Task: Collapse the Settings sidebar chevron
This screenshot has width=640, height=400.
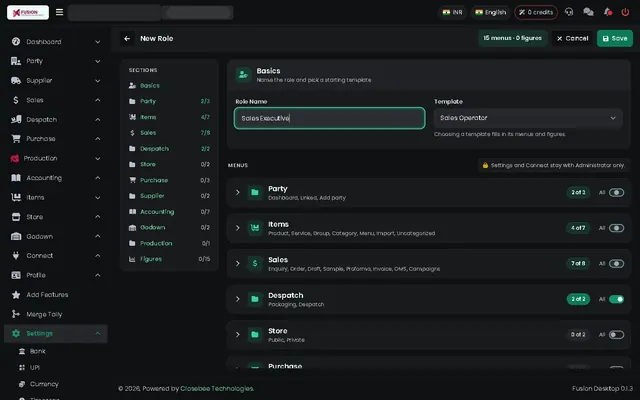Action: pos(98,333)
